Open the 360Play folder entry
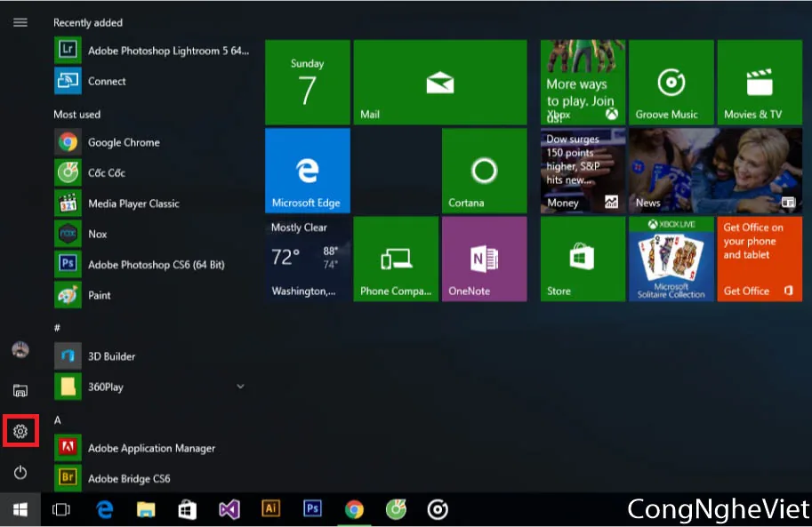This screenshot has height=527, width=812. (x=152, y=387)
